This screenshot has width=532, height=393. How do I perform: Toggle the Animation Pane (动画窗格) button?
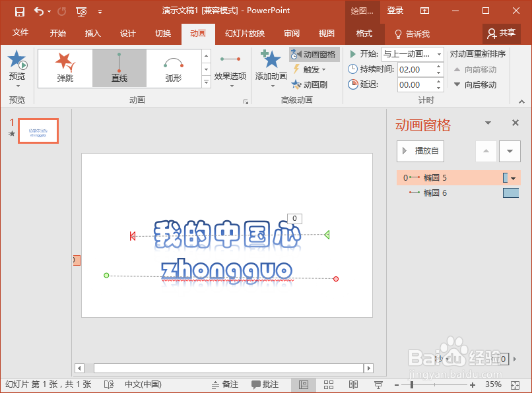pyautogui.click(x=314, y=54)
